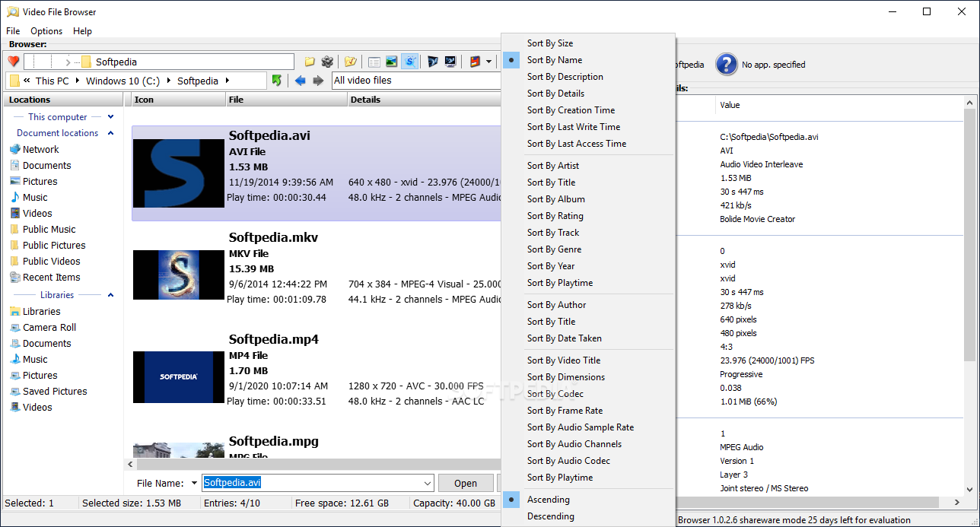The height and width of the screenshot is (527, 980).
Task: Click the Icon column header
Action: tap(178, 100)
